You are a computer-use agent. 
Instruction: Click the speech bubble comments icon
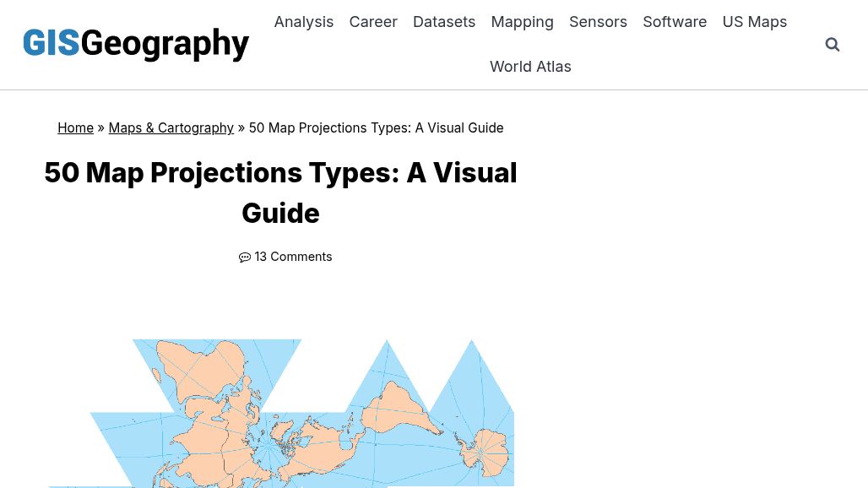245,258
